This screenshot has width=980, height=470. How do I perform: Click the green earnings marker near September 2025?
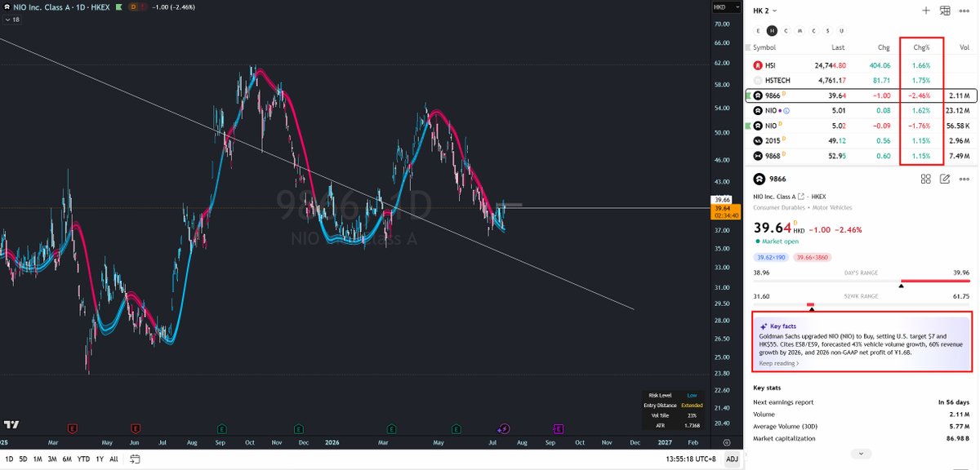(x=222, y=428)
